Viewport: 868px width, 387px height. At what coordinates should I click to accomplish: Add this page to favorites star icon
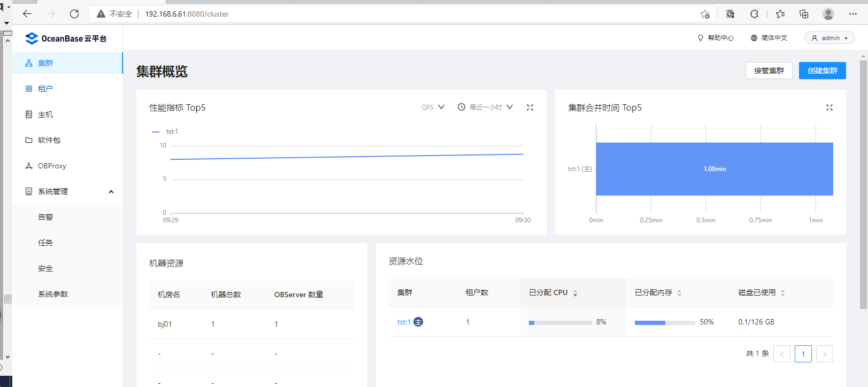pos(705,14)
